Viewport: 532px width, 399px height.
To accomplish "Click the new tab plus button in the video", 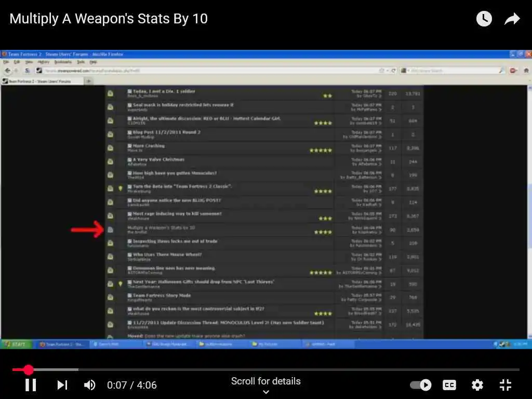I will click(x=88, y=81).
